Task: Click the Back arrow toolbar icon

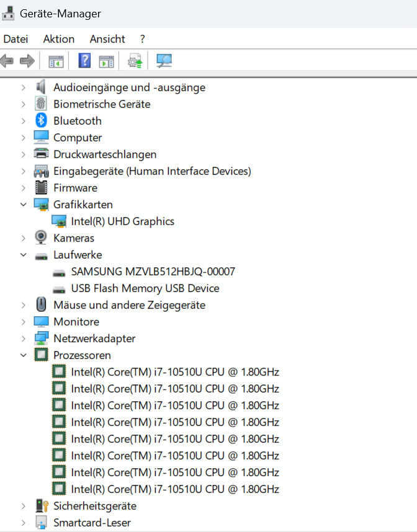Action: tap(7, 61)
